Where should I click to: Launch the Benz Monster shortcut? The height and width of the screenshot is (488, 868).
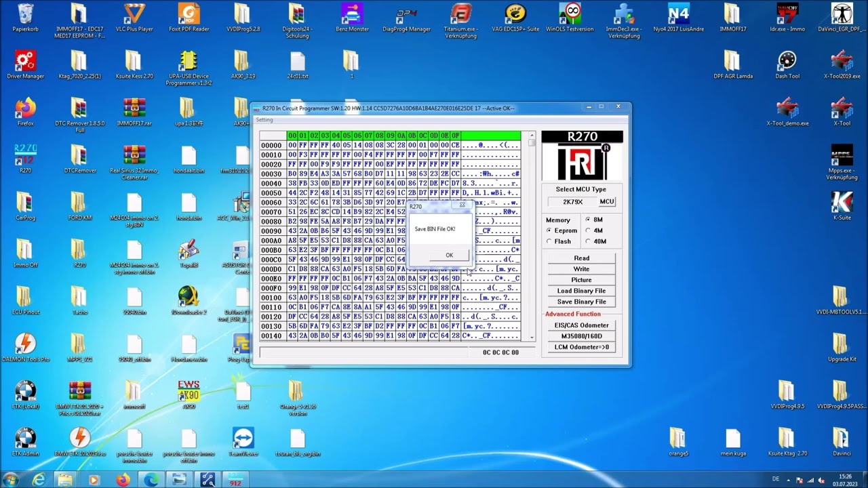tap(352, 18)
